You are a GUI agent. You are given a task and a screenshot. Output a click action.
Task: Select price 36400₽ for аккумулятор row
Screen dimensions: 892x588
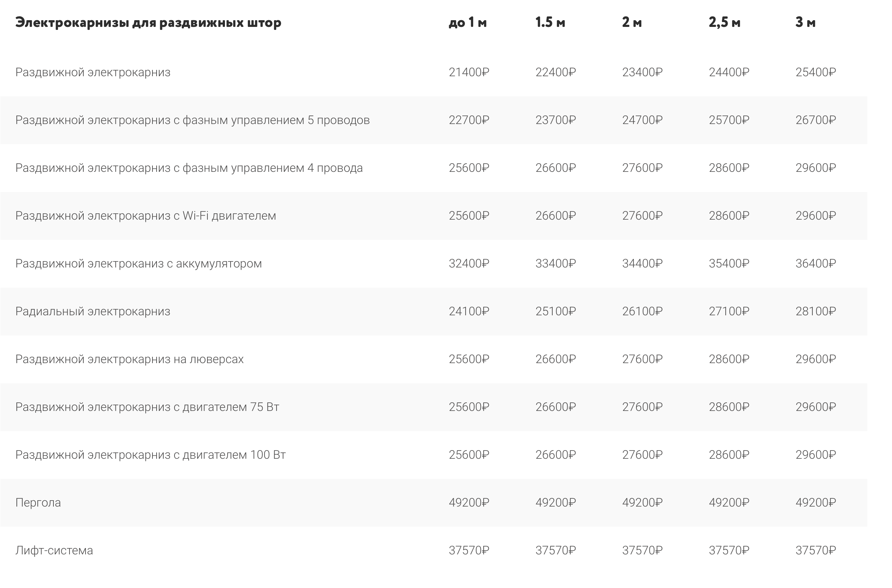point(815,264)
